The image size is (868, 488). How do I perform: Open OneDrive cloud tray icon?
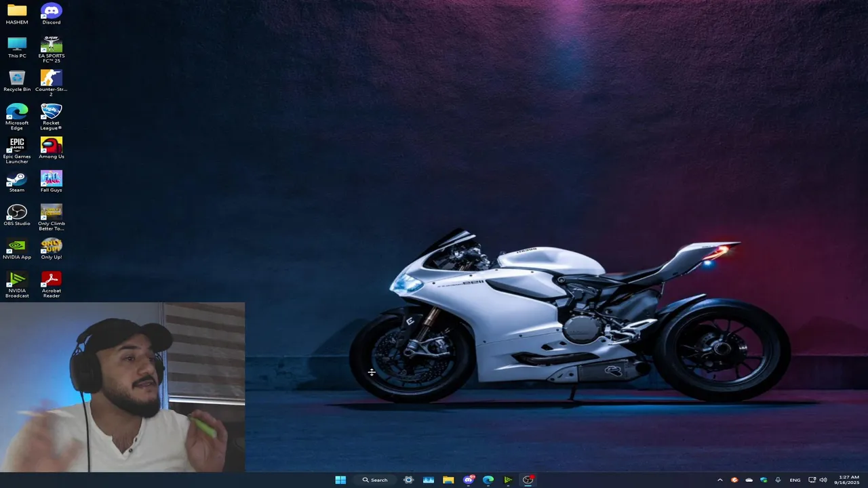[749, 480]
